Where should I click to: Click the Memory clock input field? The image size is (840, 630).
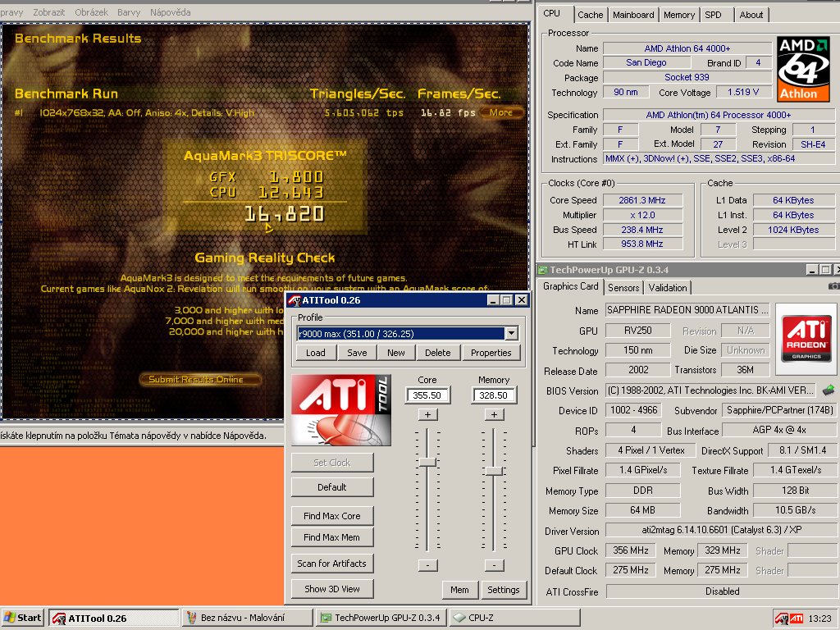tap(493, 395)
